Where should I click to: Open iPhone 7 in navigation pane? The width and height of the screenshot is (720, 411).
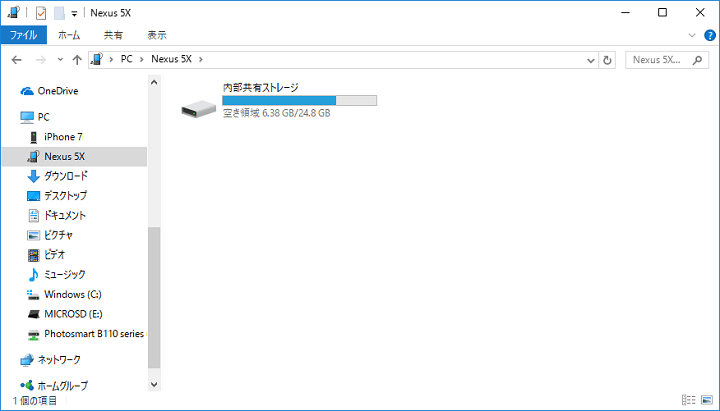click(x=56, y=137)
